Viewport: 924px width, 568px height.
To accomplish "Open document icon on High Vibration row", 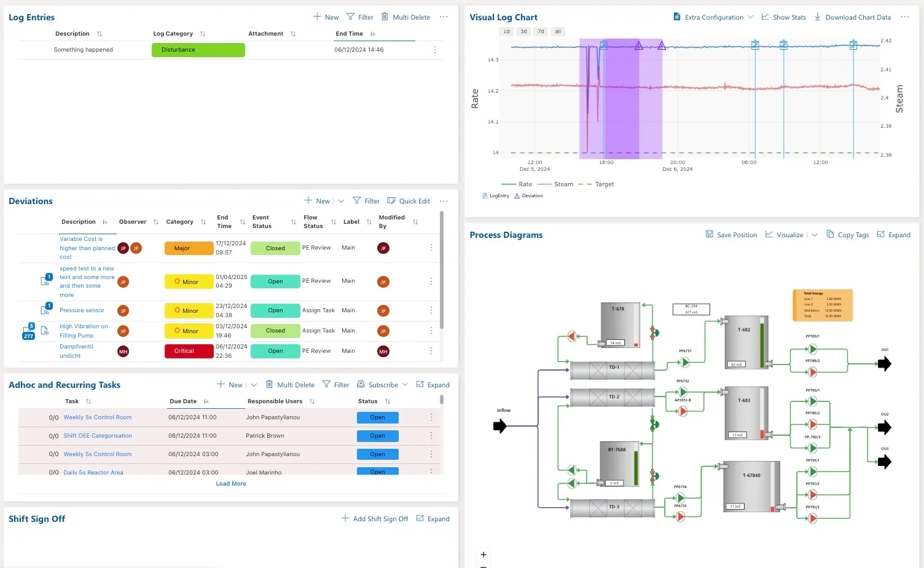I will coord(45,331).
